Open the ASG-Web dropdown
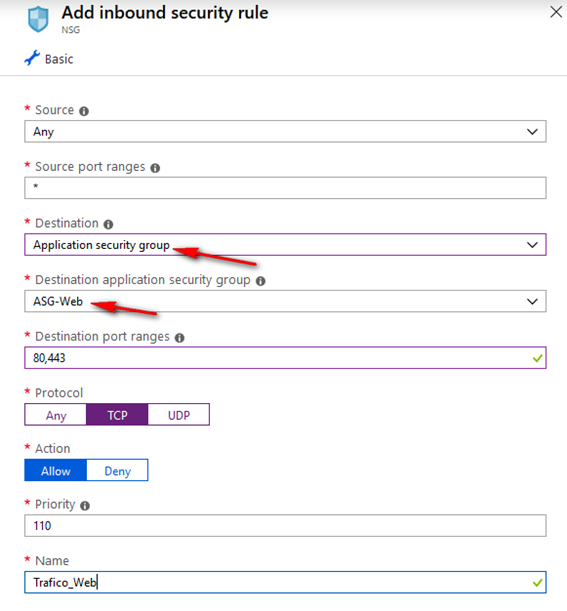Viewport: 567px width, 611px height. tap(285, 301)
